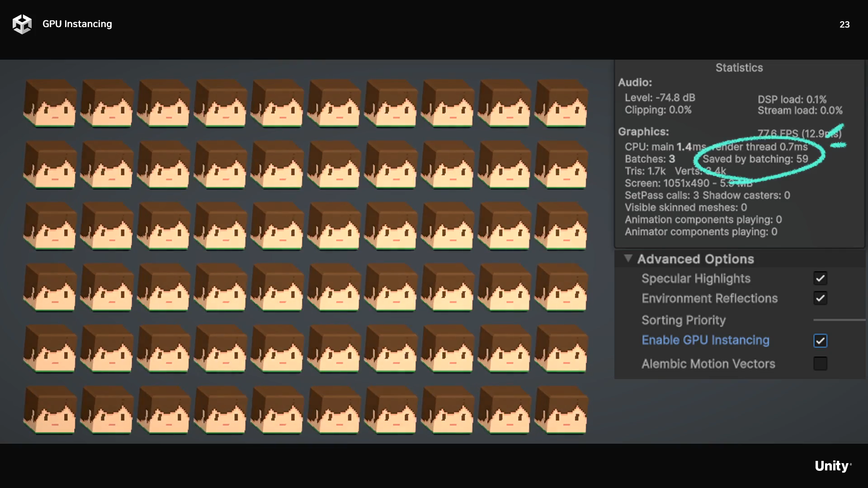Click the slide number 23

[844, 25]
